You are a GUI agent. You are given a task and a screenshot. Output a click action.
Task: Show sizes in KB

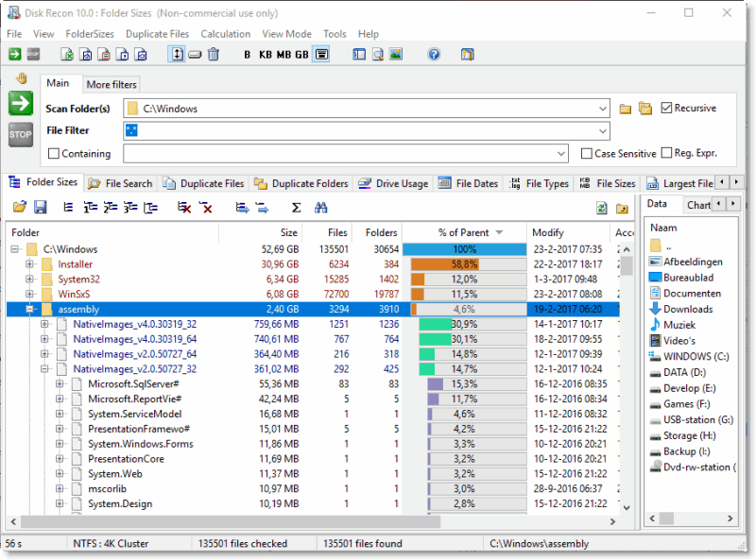tap(266, 55)
